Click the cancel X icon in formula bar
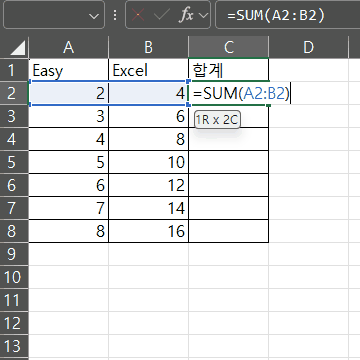The image size is (360, 360). click(138, 15)
